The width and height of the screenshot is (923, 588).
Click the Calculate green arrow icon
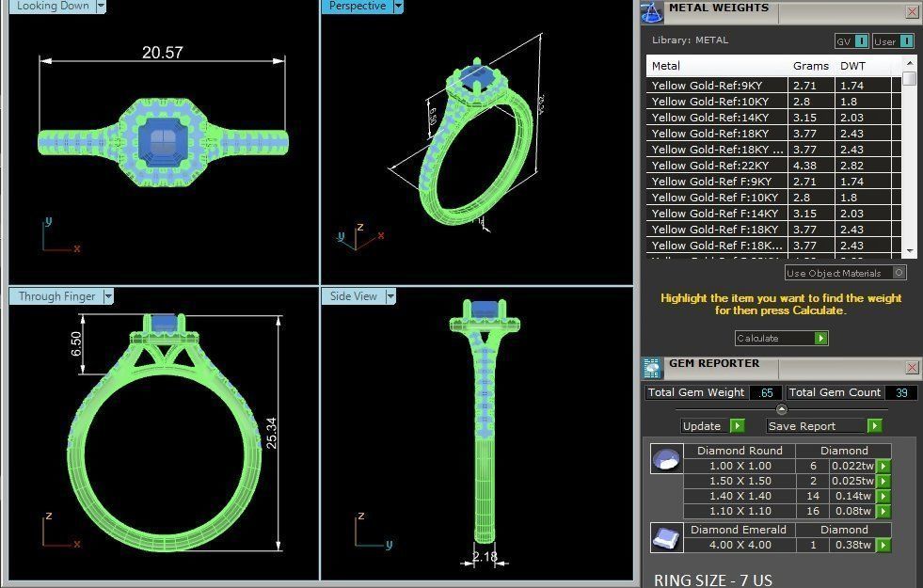tap(820, 339)
